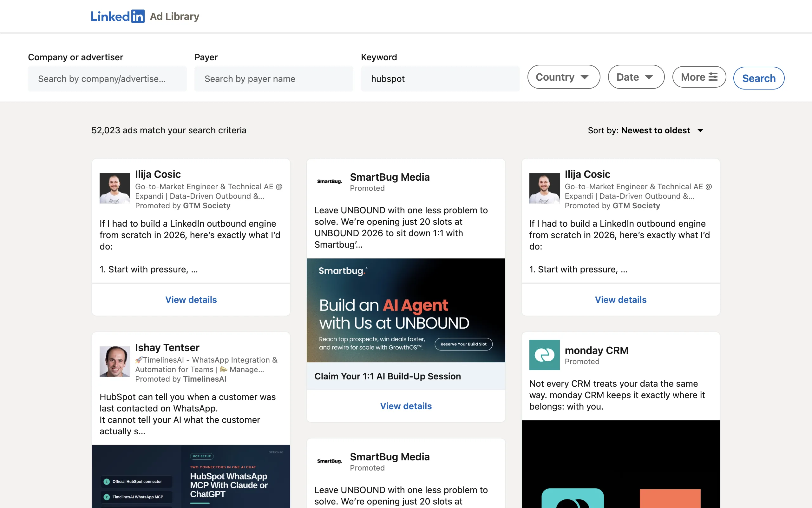This screenshot has height=508, width=812.
Task: Focus the company or advertiser search field
Action: (x=108, y=79)
